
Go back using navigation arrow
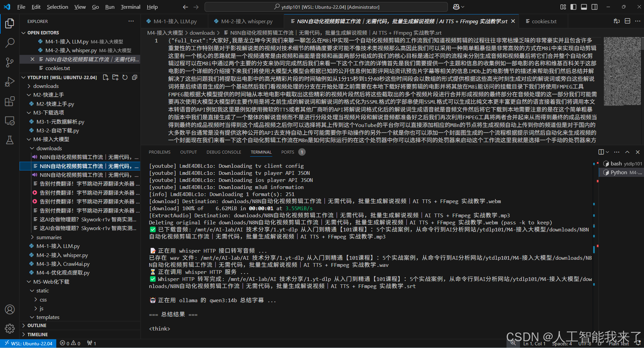[185, 7]
